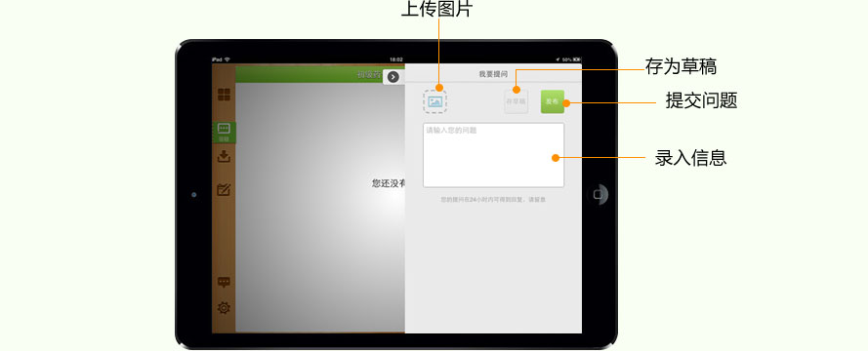This screenshot has width=868, height=351.
Task: Tap the Wi-Fi icon in iPad status bar
Action: (227, 59)
